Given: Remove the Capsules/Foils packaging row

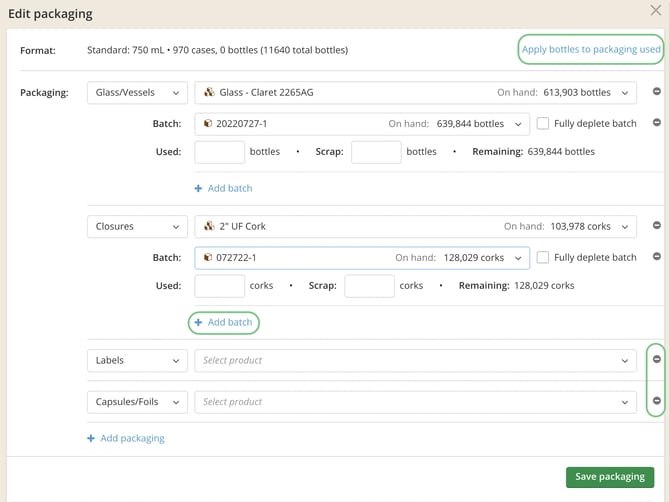Looking at the screenshot, I should [657, 401].
